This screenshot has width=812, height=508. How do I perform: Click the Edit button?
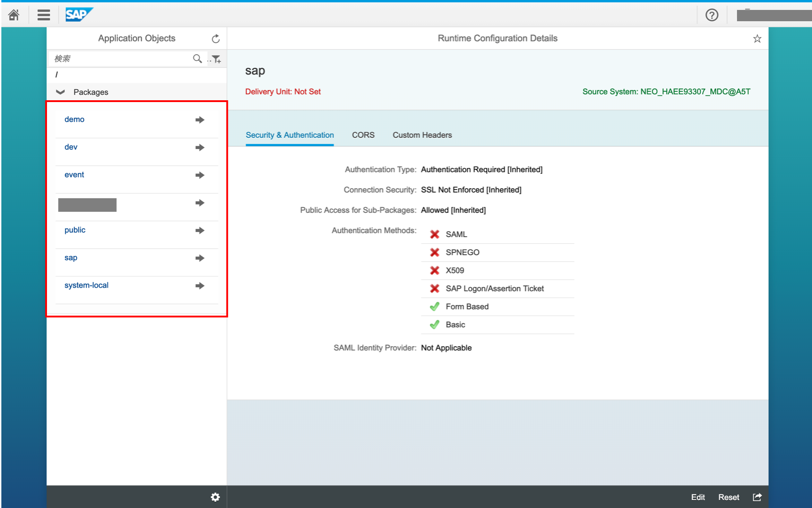(x=697, y=497)
